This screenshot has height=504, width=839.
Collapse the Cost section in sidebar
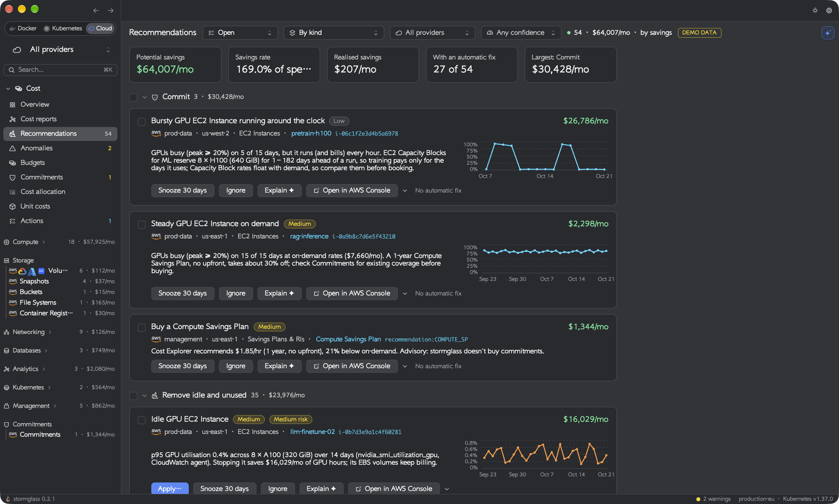click(x=8, y=89)
